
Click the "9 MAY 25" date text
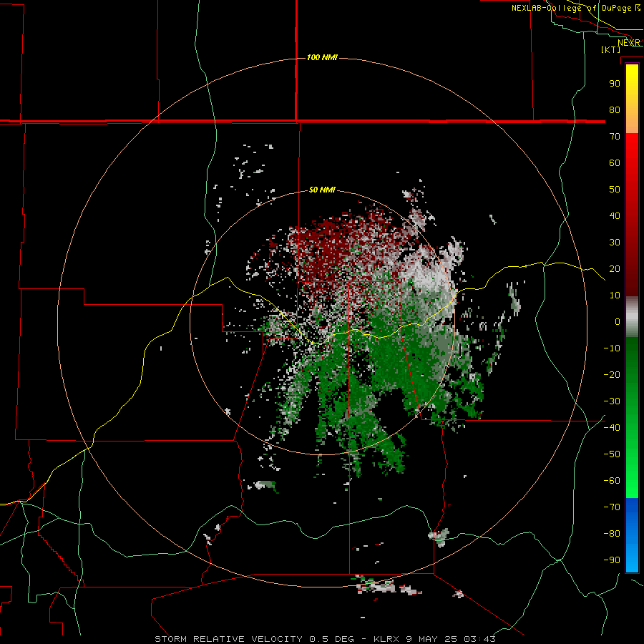coord(431,639)
